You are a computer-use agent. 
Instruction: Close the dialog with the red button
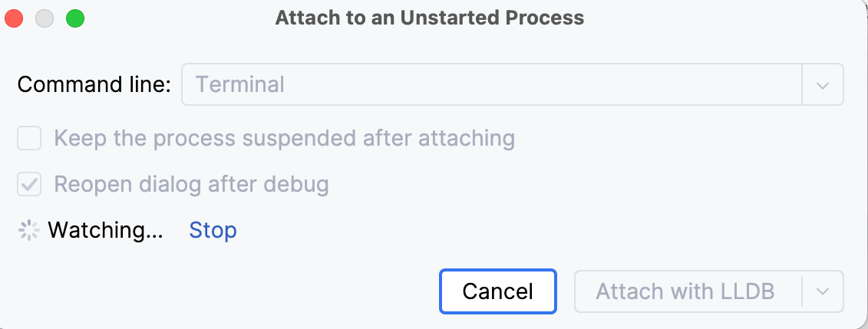[16, 18]
